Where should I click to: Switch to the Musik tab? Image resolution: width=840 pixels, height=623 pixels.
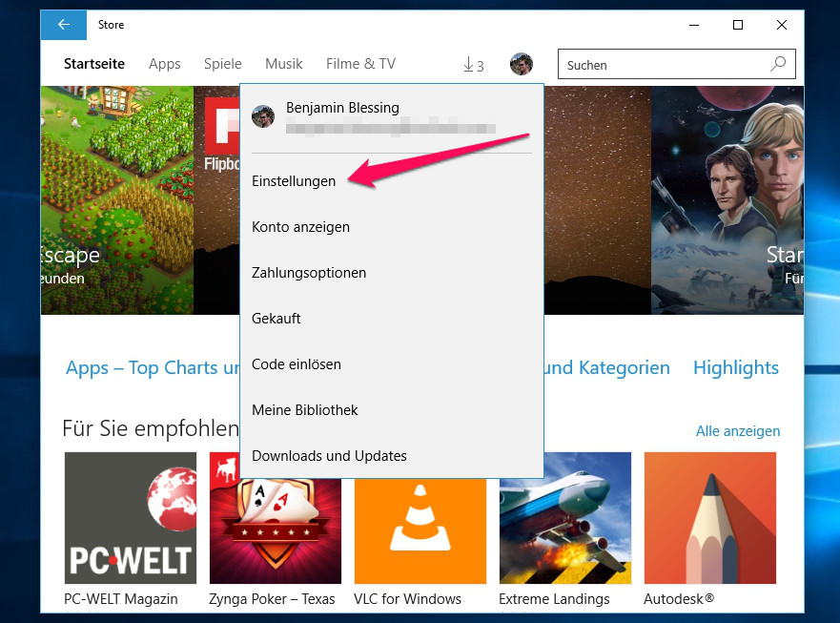[x=284, y=64]
